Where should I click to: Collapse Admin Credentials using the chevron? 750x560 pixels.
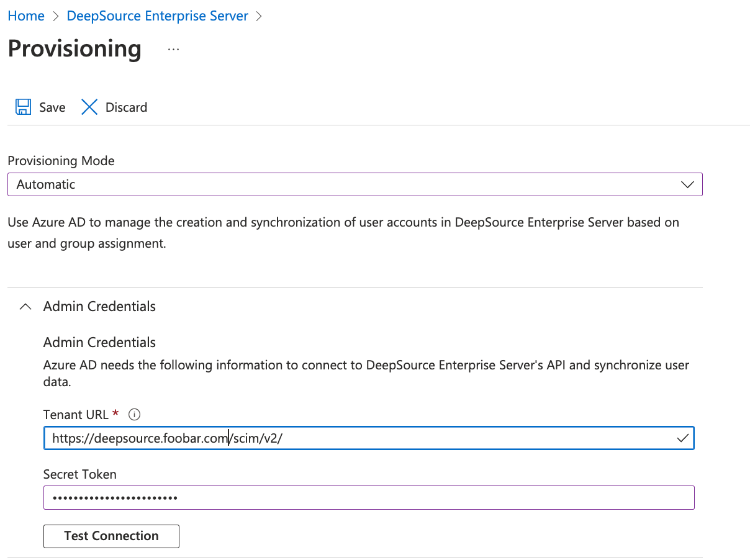pyautogui.click(x=25, y=307)
